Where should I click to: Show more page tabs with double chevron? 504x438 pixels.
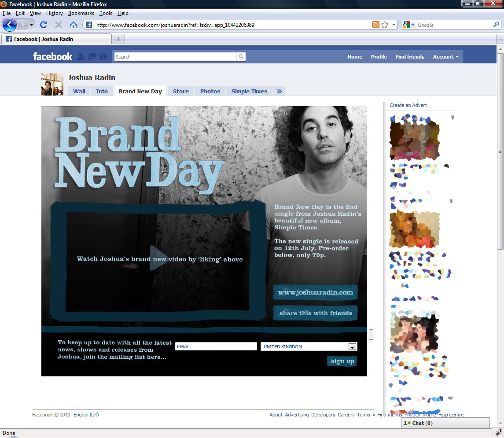[x=280, y=91]
